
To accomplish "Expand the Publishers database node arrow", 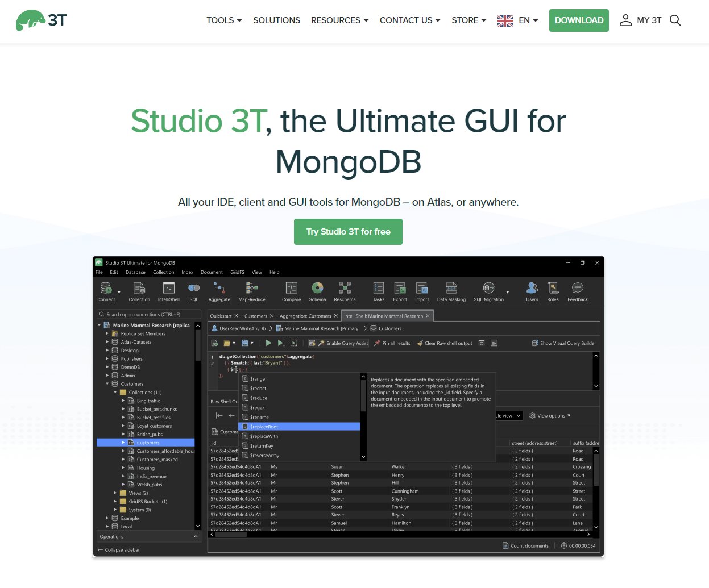I will coord(107,359).
